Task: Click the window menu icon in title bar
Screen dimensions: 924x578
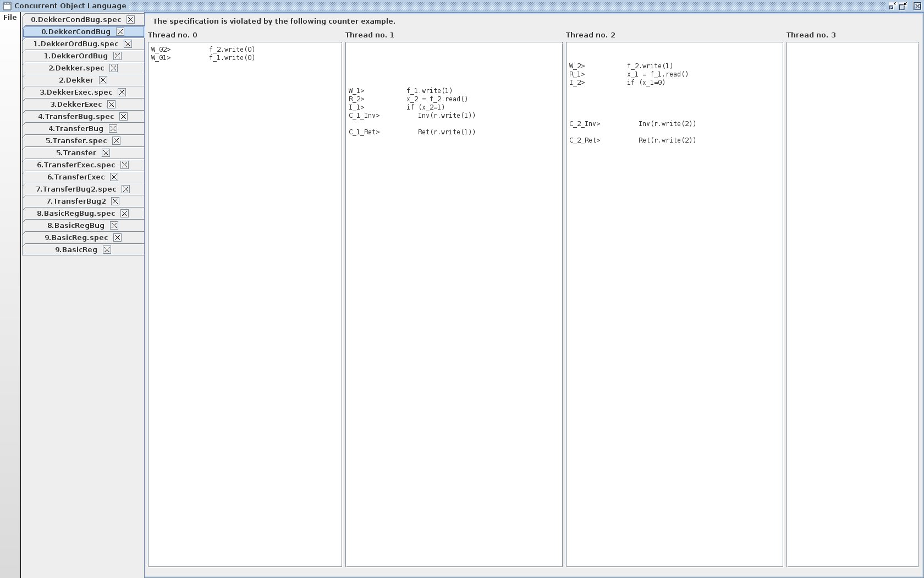Action: (x=7, y=6)
